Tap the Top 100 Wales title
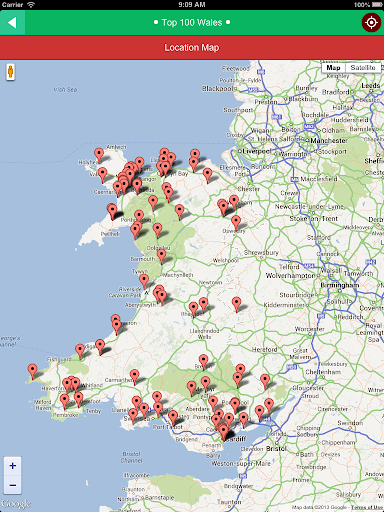Image resolution: width=384 pixels, height=512 pixels. pyautogui.click(x=192, y=23)
